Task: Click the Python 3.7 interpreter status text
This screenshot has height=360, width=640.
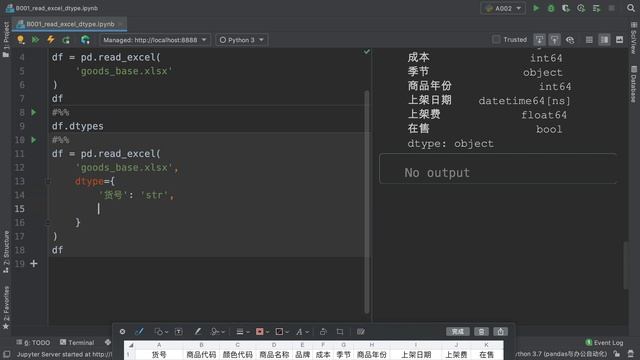Action: pyautogui.click(x=561, y=354)
